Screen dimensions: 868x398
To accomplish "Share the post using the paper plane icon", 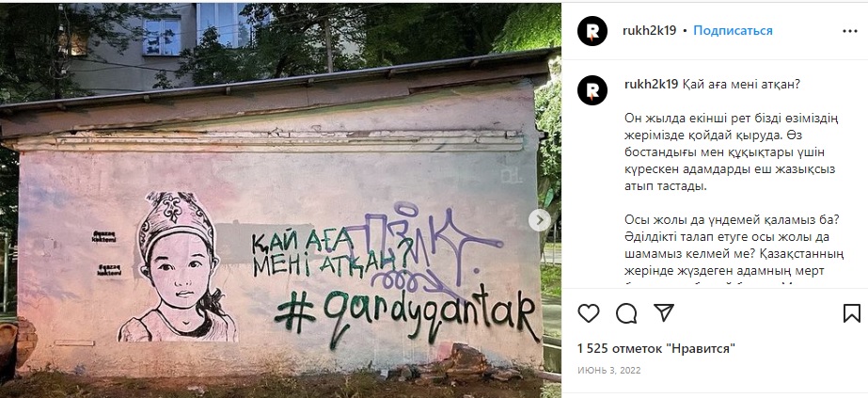I will (x=664, y=312).
